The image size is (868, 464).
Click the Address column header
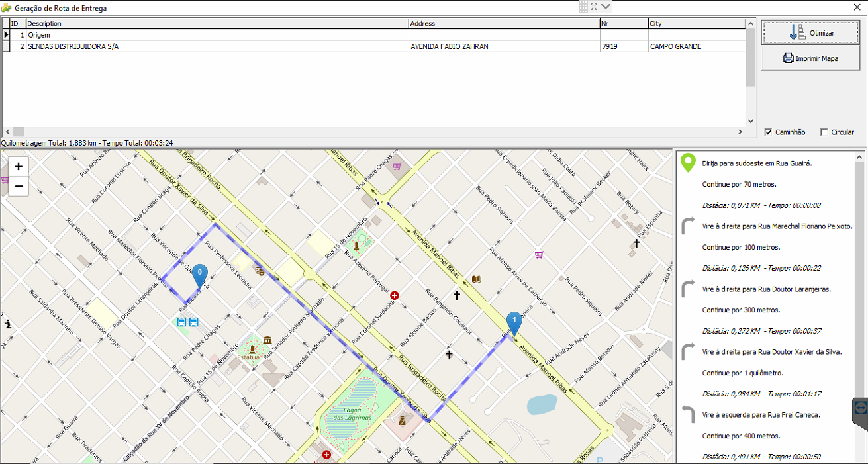coord(504,23)
